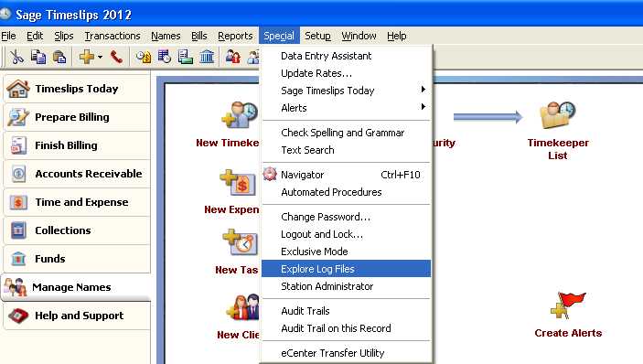Open Funds in the sidebar
The height and width of the screenshot is (364, 643).
(x=77, y=259)
